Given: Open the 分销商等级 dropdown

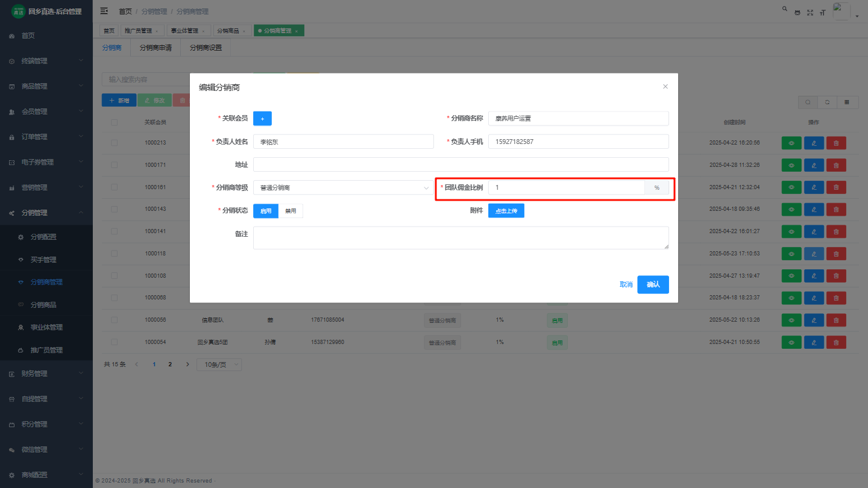Looking at the screenshot, I should click(342, 188).
